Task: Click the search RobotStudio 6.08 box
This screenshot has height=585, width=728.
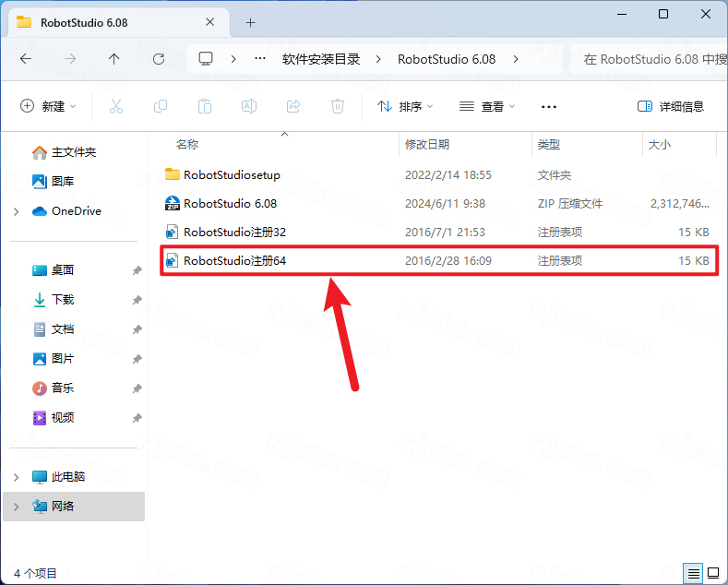Action: tap(649, 59)
